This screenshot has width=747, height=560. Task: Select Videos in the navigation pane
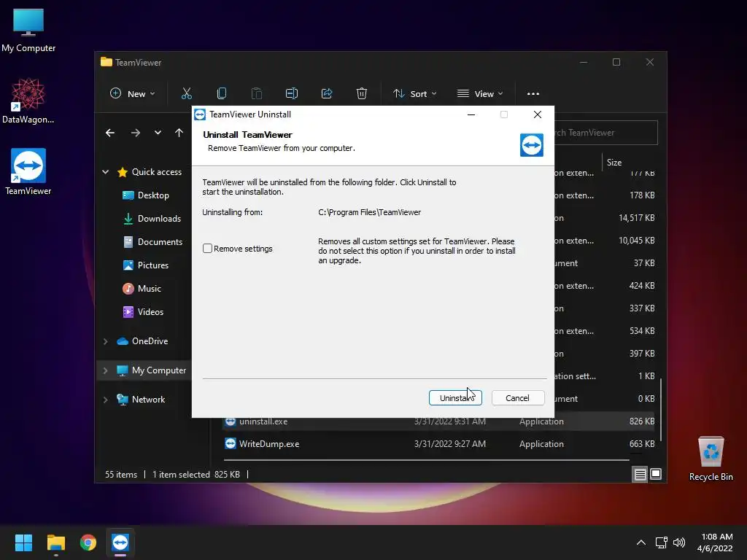pyautogui.click(x=145, y=312)
